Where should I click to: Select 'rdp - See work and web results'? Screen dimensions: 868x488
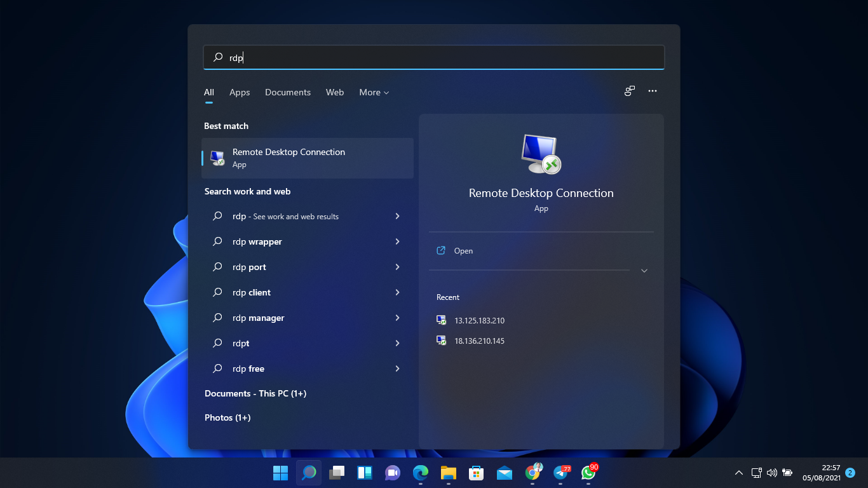coord(308,216)
